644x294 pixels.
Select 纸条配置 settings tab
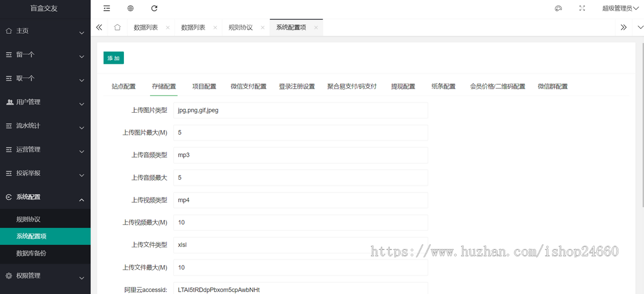coord(443,86)
